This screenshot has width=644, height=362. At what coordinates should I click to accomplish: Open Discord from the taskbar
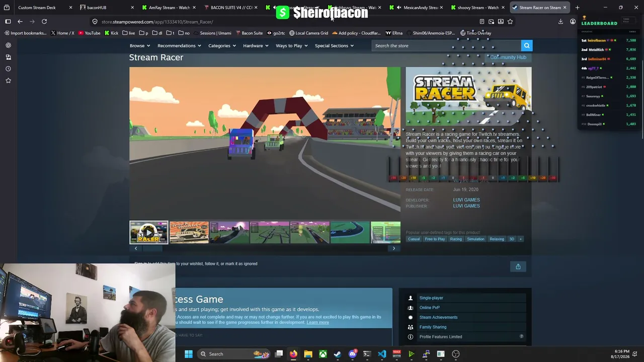pos(352,354)
